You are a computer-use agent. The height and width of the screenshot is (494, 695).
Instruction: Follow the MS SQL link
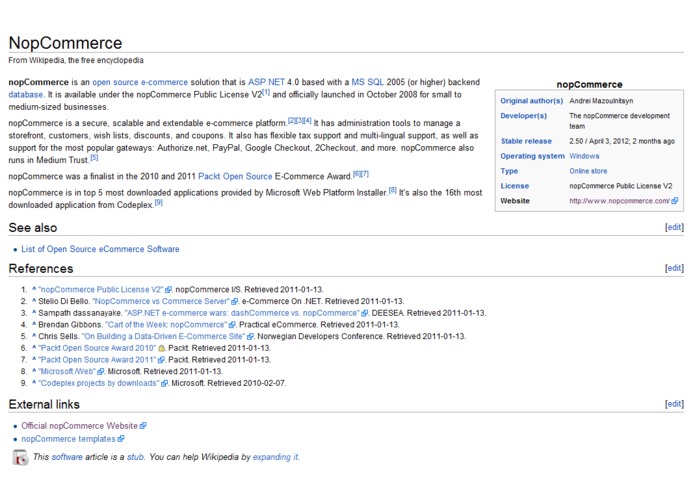pos(367,82)
